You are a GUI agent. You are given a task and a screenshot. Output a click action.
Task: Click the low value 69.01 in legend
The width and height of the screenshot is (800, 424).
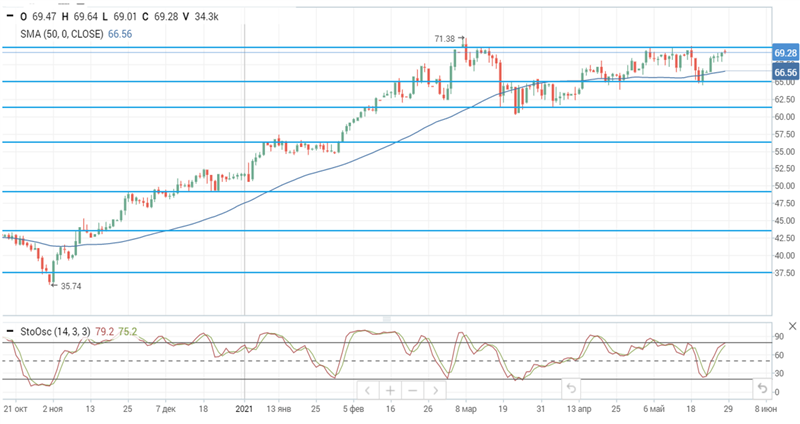(x=125, y=17)
